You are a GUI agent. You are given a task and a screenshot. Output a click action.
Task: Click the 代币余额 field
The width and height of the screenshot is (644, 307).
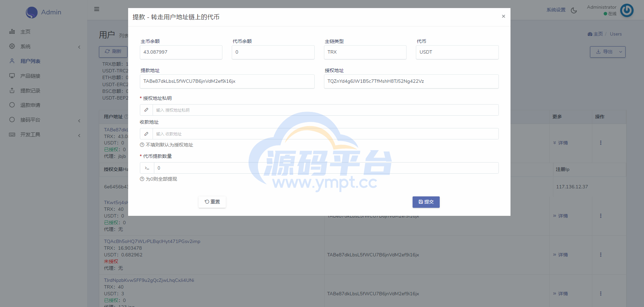click(273, 52)
